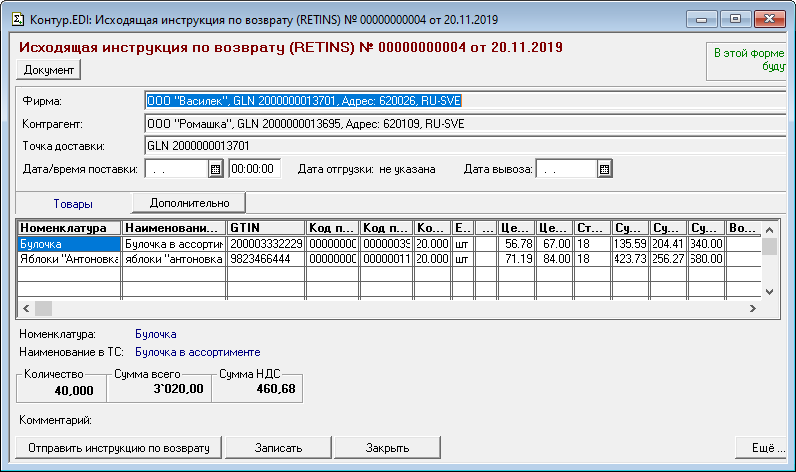The image size is (796, 472).
Task: Click the sum cell 423.73
Action: [x=630, y=259]
